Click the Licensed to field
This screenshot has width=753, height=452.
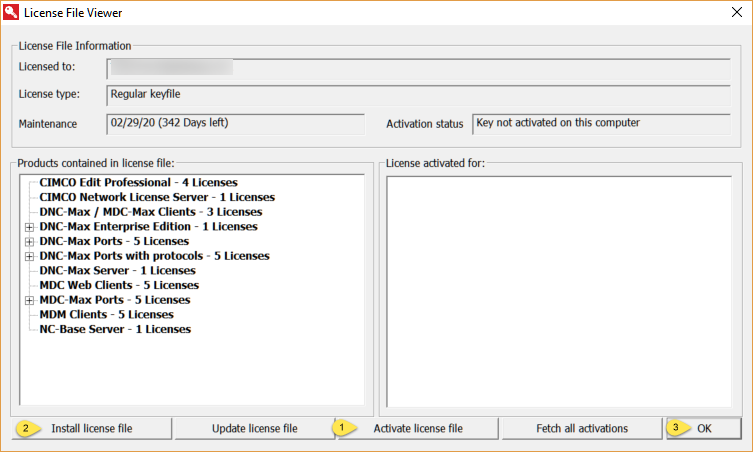click(419, 69)
